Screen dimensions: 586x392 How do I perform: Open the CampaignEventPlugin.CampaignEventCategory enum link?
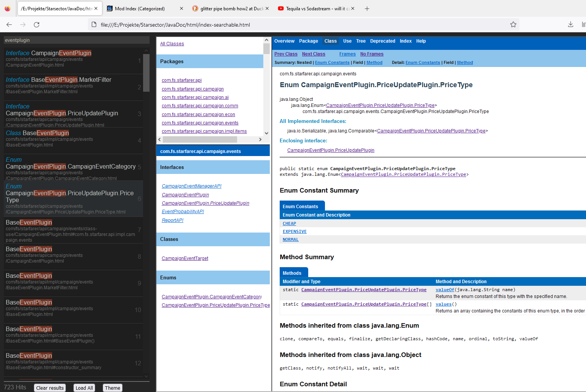point(212,297)
